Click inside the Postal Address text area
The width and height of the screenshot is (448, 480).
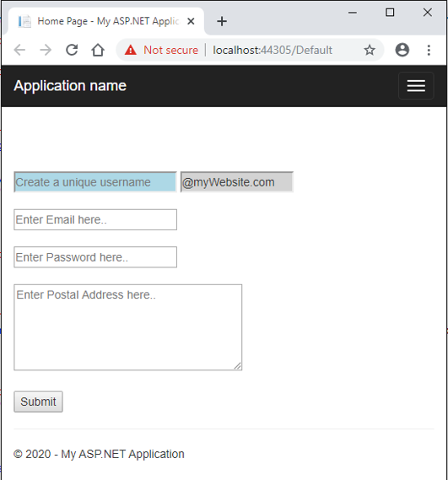tap(128, 327)
